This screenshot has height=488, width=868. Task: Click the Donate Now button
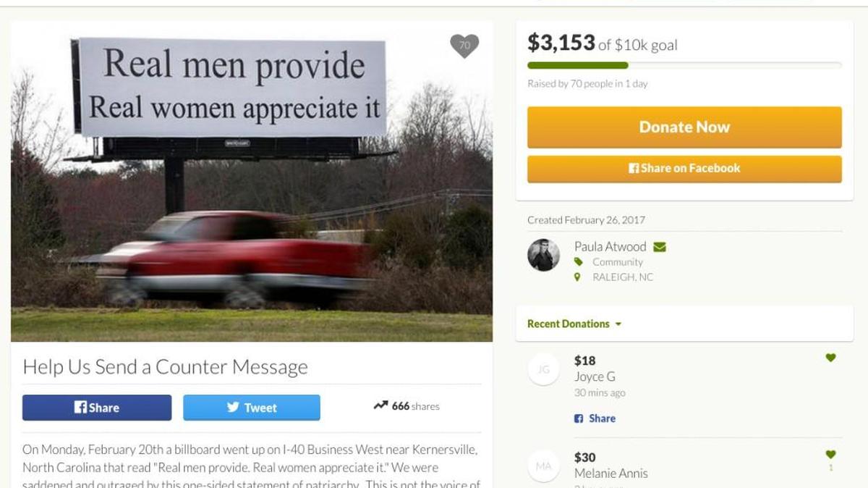(684, 127)
